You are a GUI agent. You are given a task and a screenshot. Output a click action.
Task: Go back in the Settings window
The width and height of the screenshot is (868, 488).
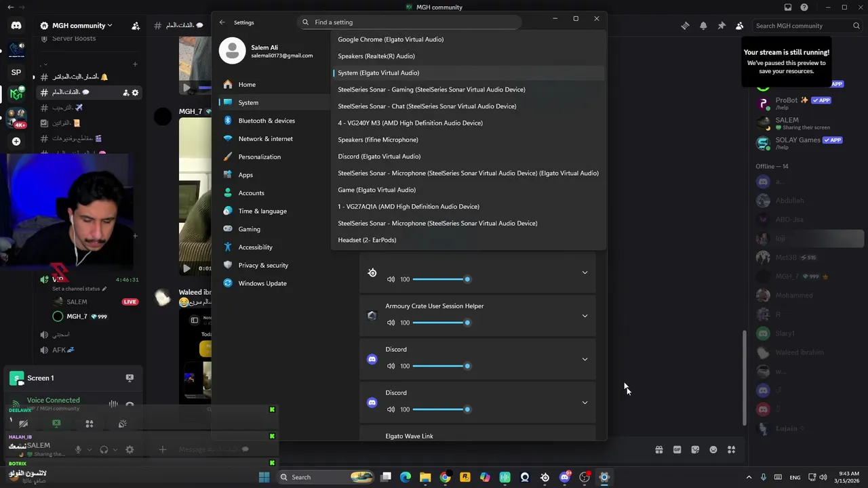point(222,22)
